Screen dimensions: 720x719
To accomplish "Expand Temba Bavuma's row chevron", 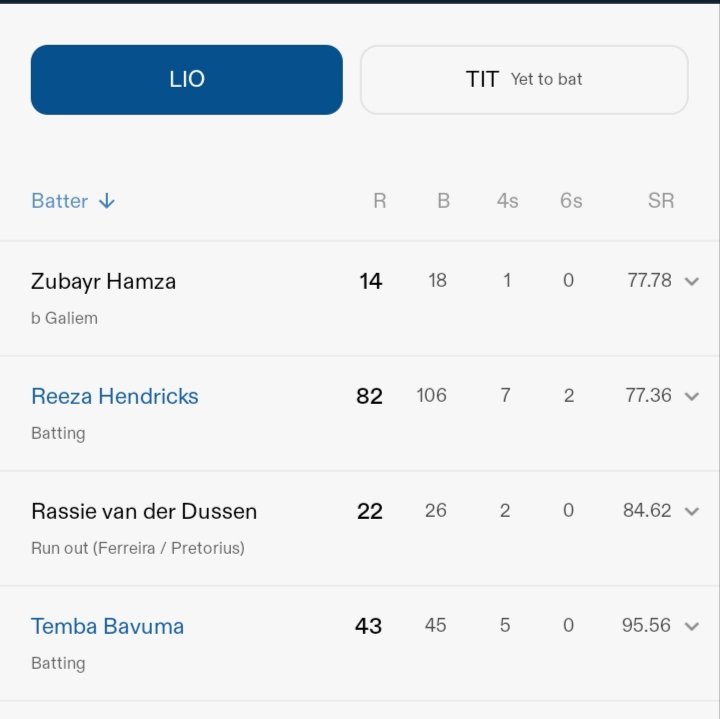I will pyautogui.click(x=691, y=626).
